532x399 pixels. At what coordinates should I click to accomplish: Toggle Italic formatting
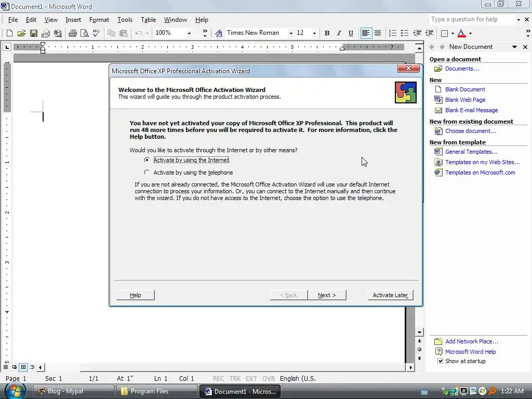coord(339,33)
